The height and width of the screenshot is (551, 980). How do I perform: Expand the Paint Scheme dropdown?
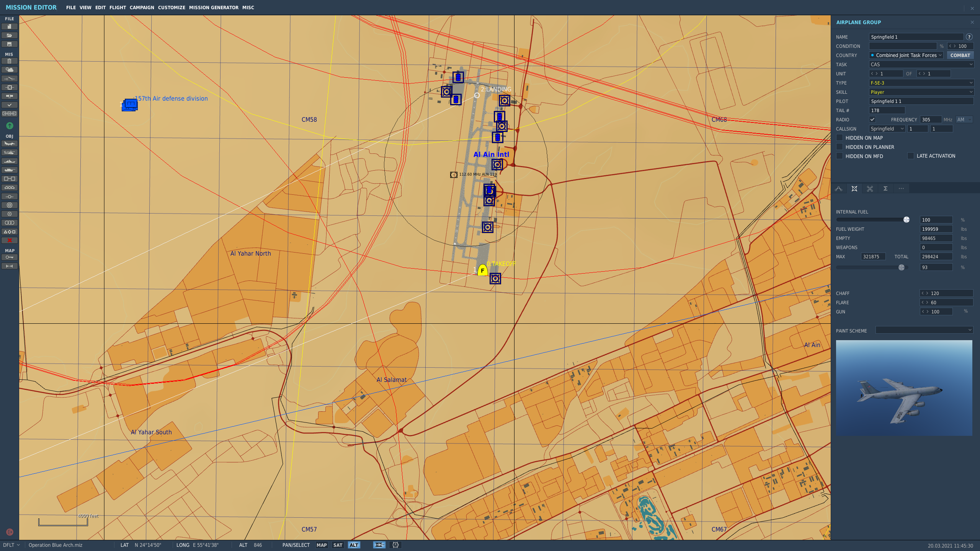tap(924, 330)
